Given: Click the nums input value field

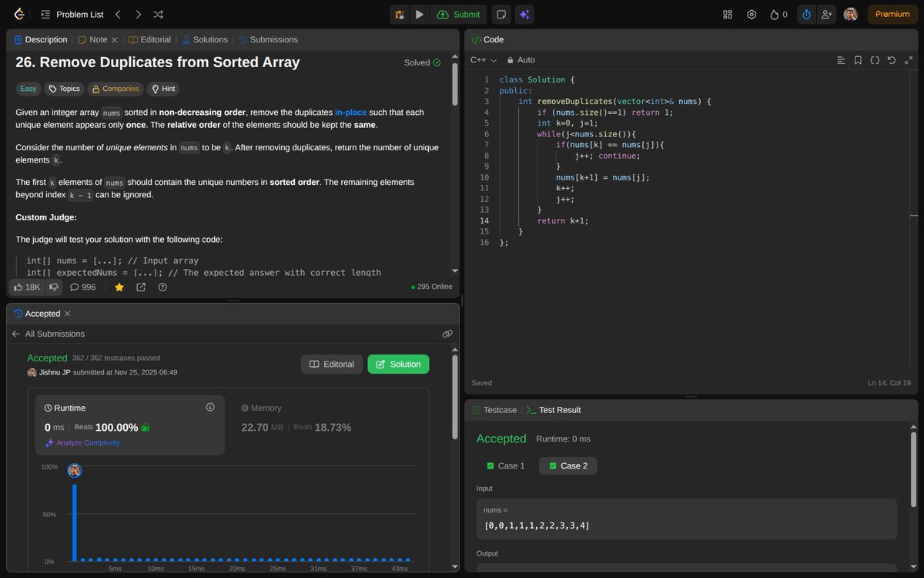Looking at the screenshot, I should coord(686,519).
